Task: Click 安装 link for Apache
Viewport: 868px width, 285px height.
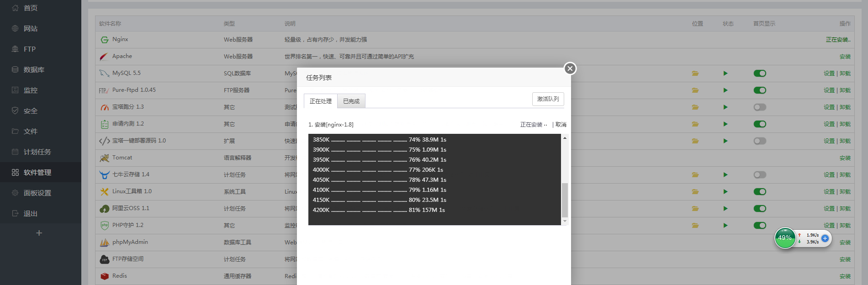Action: coord(845,57)
